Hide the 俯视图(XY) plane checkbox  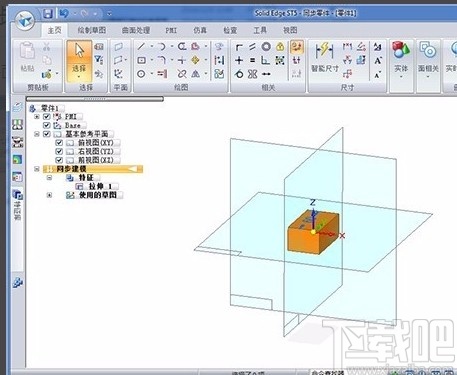pyautogui.click(x=59, y=143)
